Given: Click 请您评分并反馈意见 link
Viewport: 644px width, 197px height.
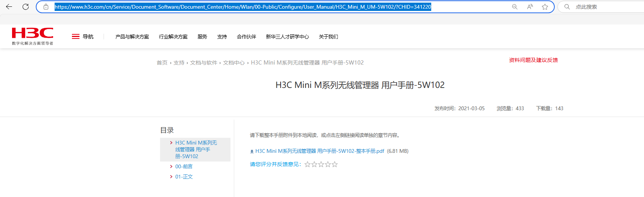Looking at the screenshot, I should point(276,164).
